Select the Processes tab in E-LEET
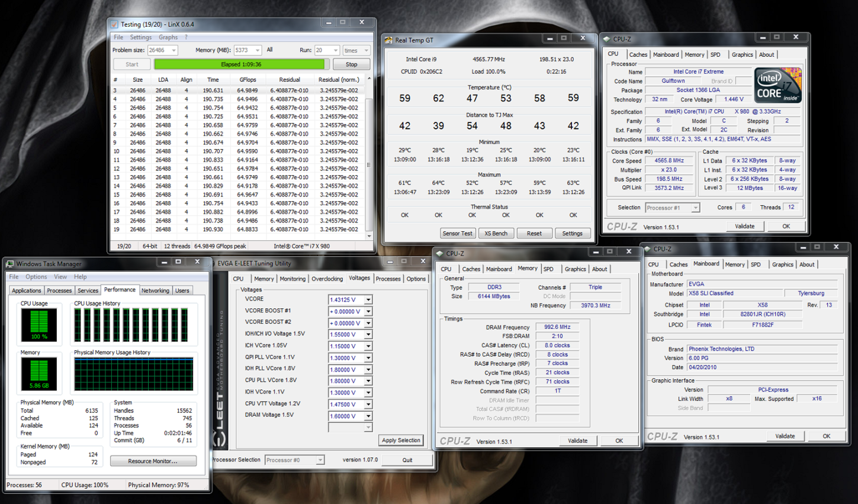Screen dimensions: 858x504 [388, 279]
